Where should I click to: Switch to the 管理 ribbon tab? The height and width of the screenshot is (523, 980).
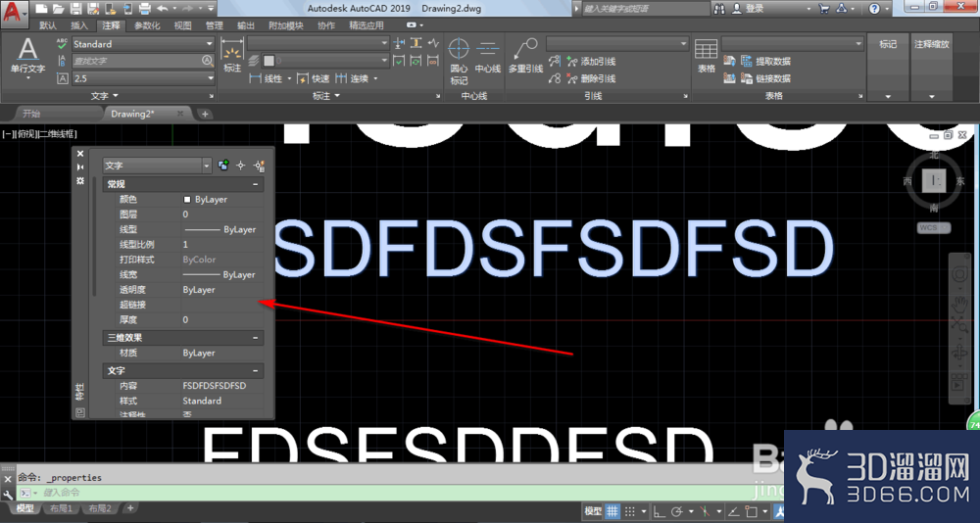(x=215, y=25)
